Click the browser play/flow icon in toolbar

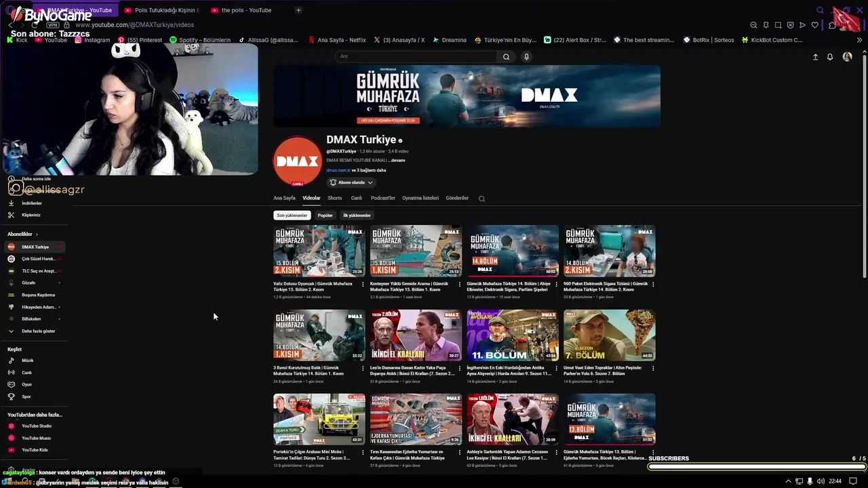(802, 25)
